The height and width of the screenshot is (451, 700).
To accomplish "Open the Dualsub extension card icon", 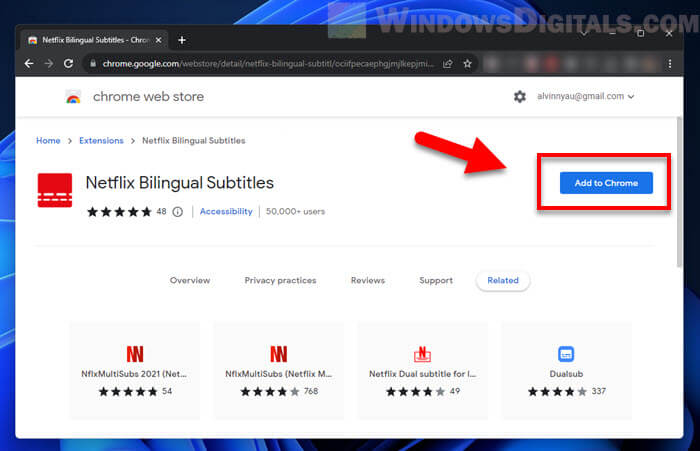I will [x=566, y=354].
